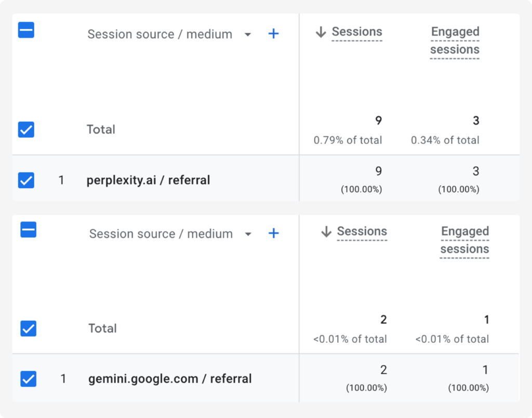Select the perplexity.ai / referral row label
The height and width of the screenshot is (418, 532).
148,180
